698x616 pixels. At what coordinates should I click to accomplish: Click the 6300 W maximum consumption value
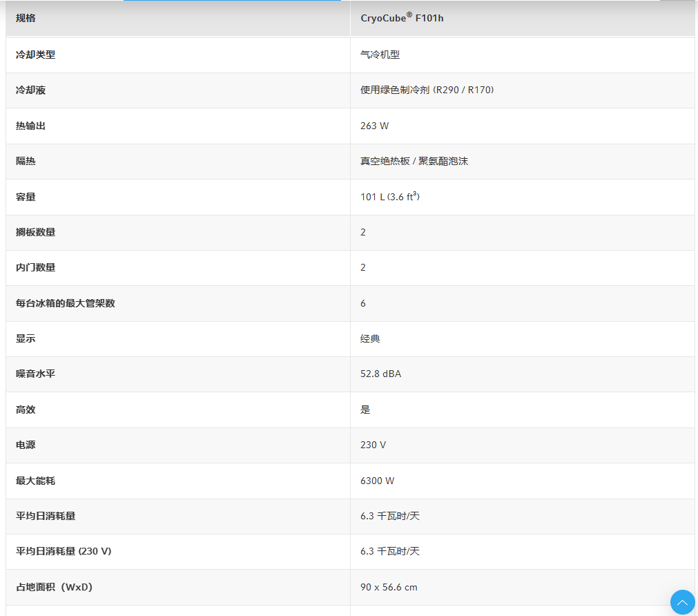click(377, 481)
